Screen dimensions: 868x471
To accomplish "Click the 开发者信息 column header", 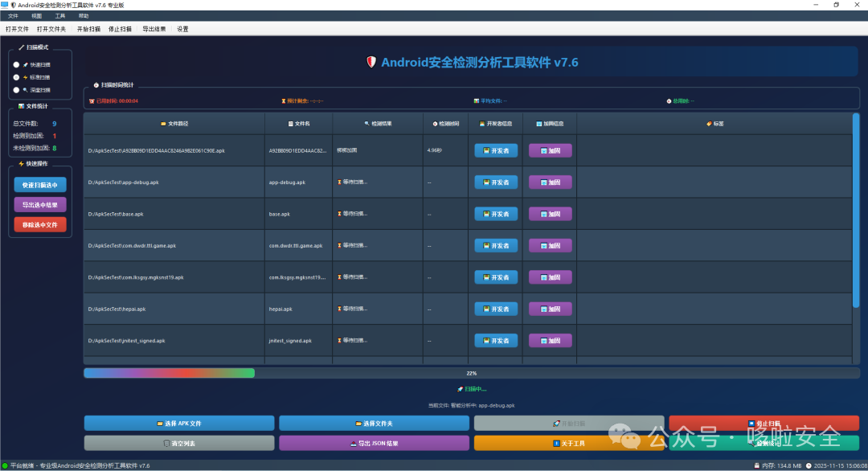I will [x=496, y=124].
